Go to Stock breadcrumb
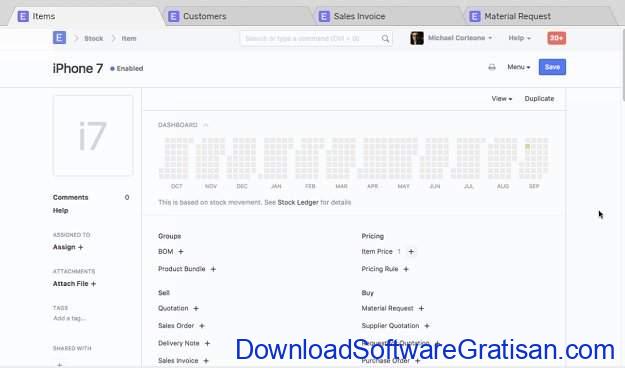 point(94,38)
